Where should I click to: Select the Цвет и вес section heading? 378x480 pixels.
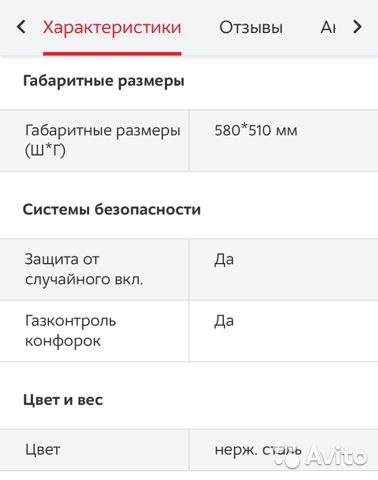[63, 400]
